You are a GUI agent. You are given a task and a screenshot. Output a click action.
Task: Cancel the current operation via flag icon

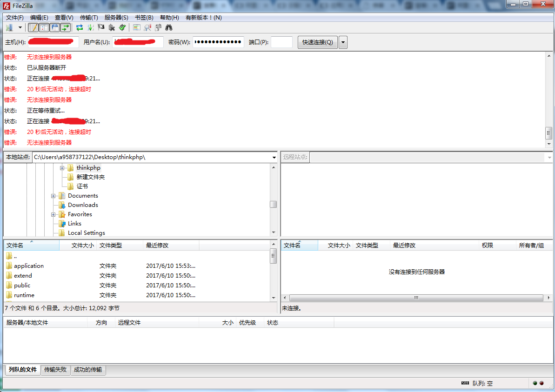click(101, 27)
